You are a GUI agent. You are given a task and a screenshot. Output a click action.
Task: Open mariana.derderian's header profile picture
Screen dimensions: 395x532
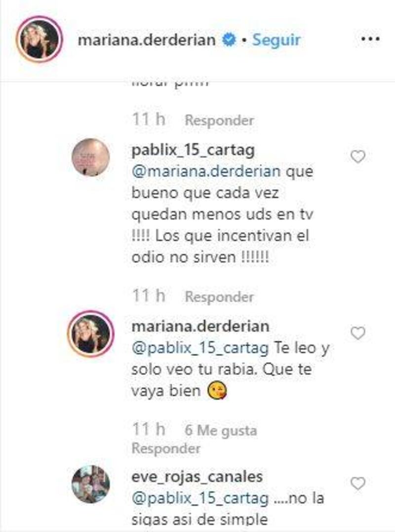click(x=39, y=39)
